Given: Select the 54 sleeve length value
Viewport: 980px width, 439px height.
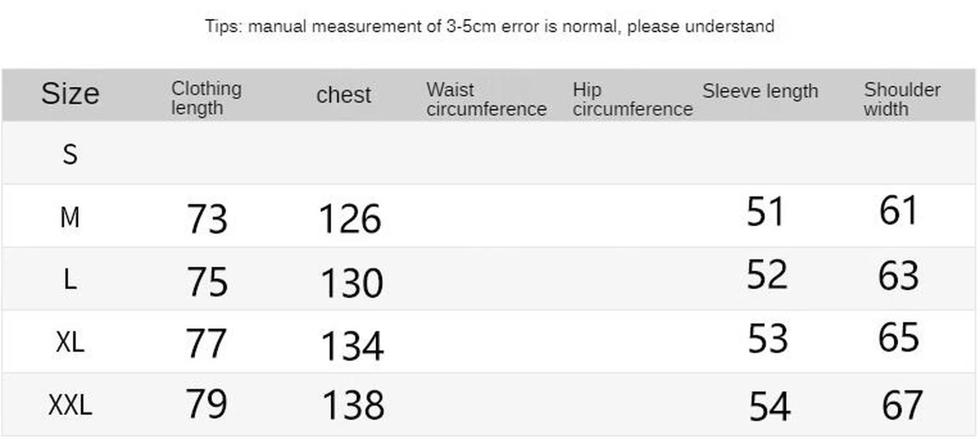Looking at the screenshot, I should point(769,406).
